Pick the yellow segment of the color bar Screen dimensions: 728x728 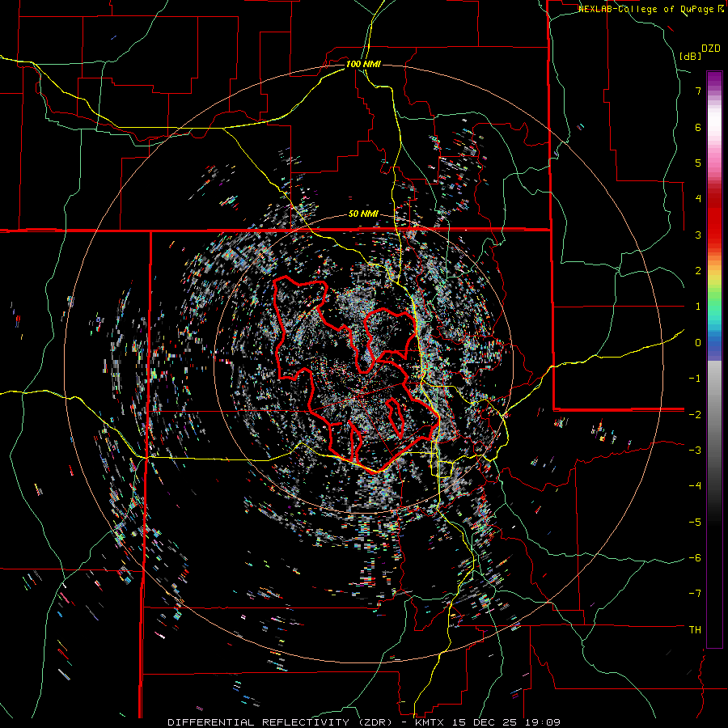[x=714, y=278]
